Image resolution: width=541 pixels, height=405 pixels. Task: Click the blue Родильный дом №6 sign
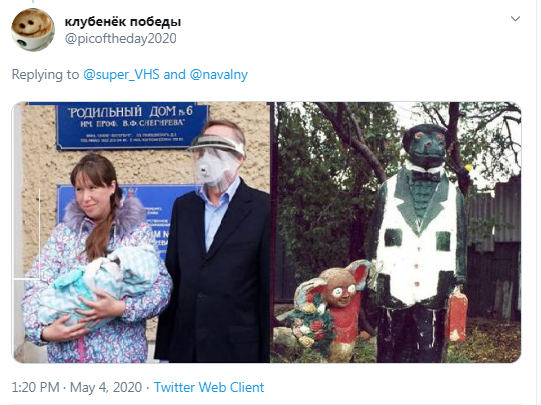point(132,126)
